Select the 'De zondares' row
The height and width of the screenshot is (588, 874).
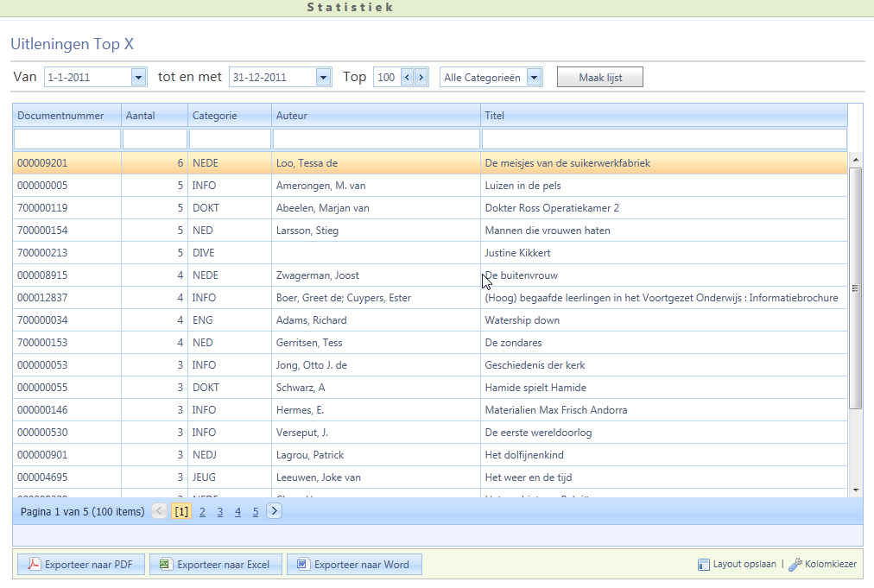[x=430, y=342]
